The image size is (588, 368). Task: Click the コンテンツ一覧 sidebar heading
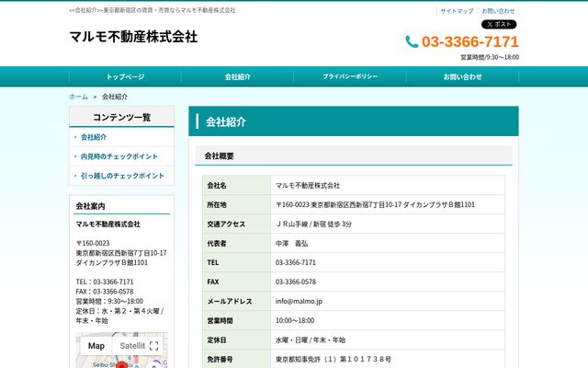(122, 117)
